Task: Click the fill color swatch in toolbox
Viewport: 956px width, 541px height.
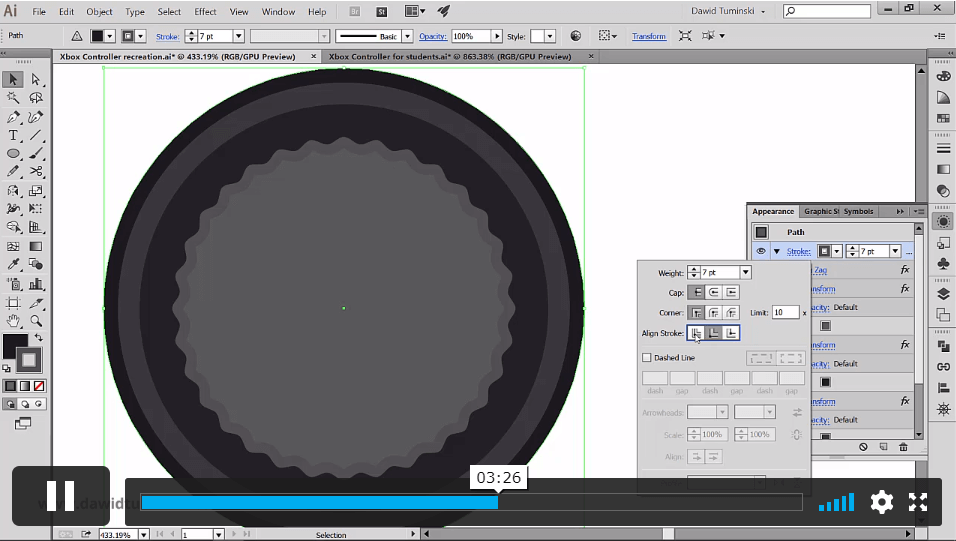Action: 15,346
